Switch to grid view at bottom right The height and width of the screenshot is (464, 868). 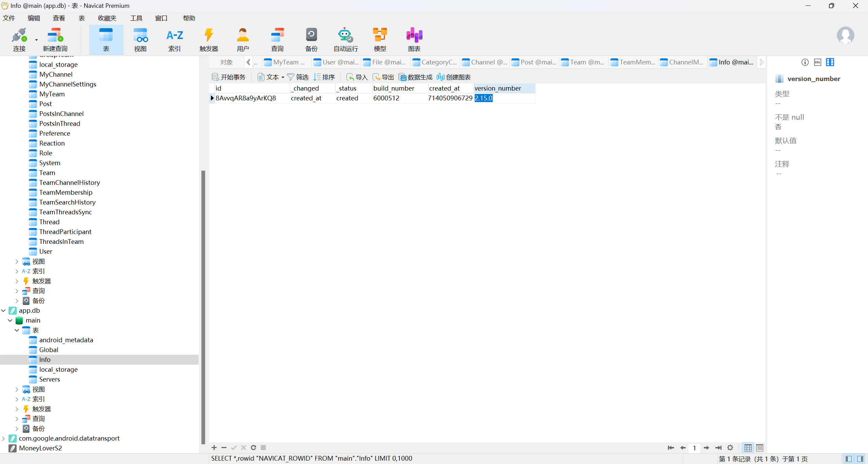tap(748, 448)
